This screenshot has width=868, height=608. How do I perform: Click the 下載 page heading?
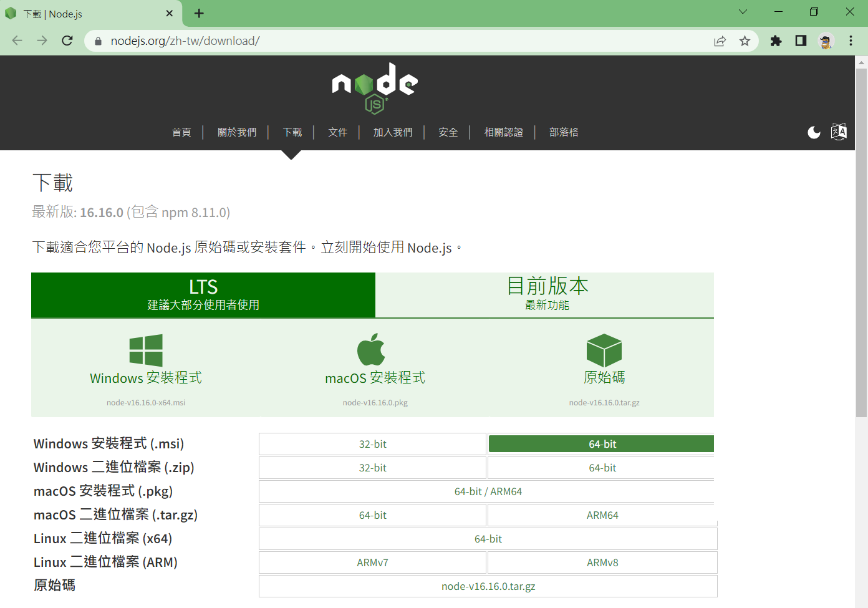[53, 183]
